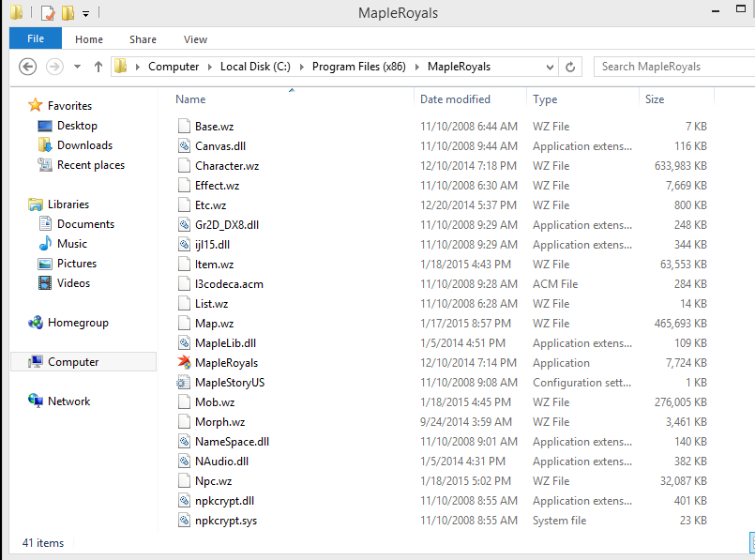
Task: Sort files by Name column
Action: pyautogui.click(x=190, y=99)
